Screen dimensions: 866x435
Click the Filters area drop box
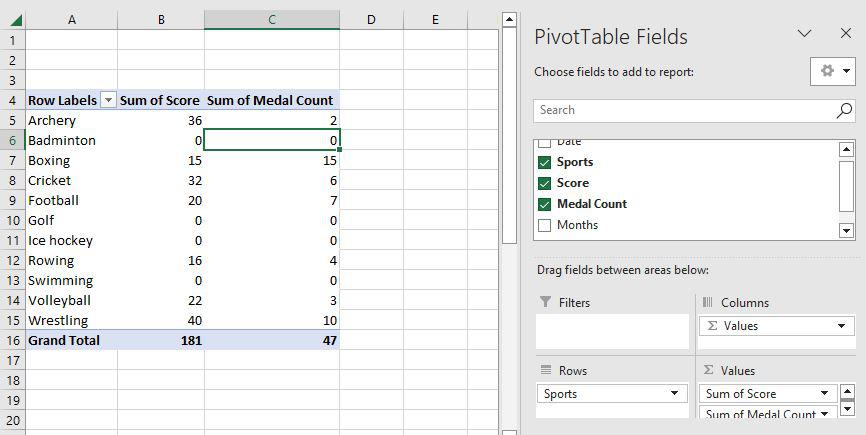611,331
